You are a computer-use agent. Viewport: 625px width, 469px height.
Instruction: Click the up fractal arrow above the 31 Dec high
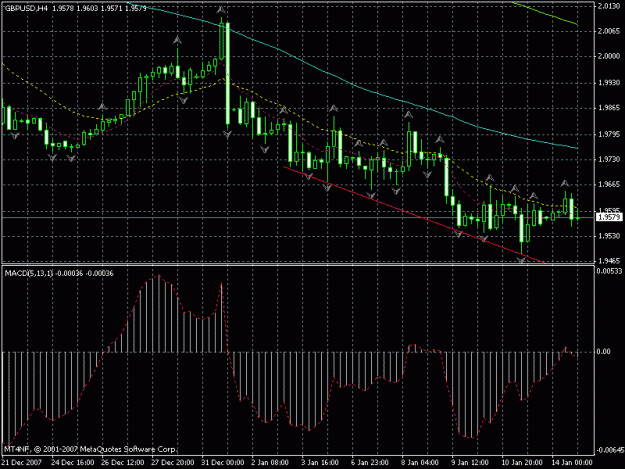coord(220,10)
